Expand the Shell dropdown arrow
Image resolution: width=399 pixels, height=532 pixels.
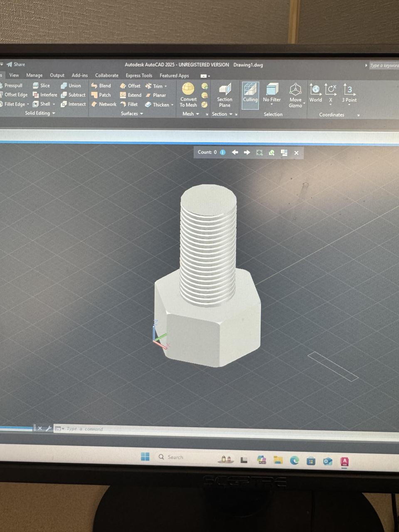tap(54, 104)
